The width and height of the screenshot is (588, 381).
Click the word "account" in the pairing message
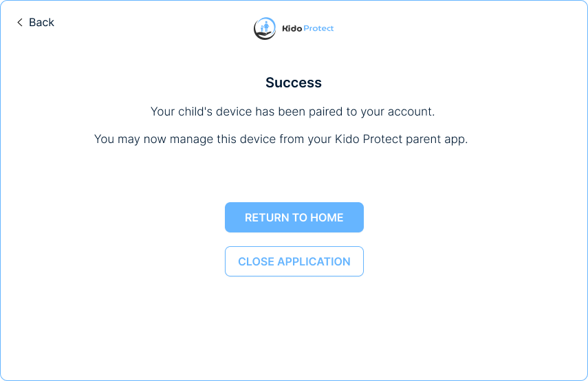[412, 111]
